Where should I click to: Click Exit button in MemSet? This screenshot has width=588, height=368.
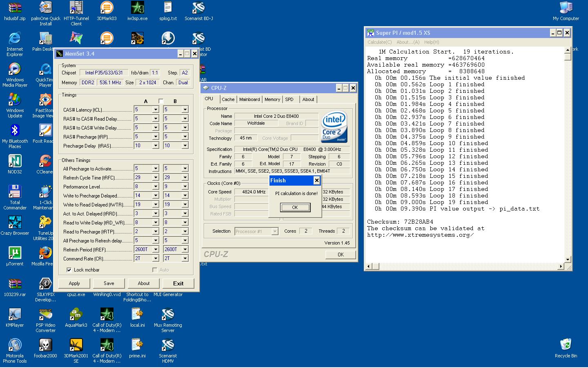pyautogui.click(x=178, y=283)
